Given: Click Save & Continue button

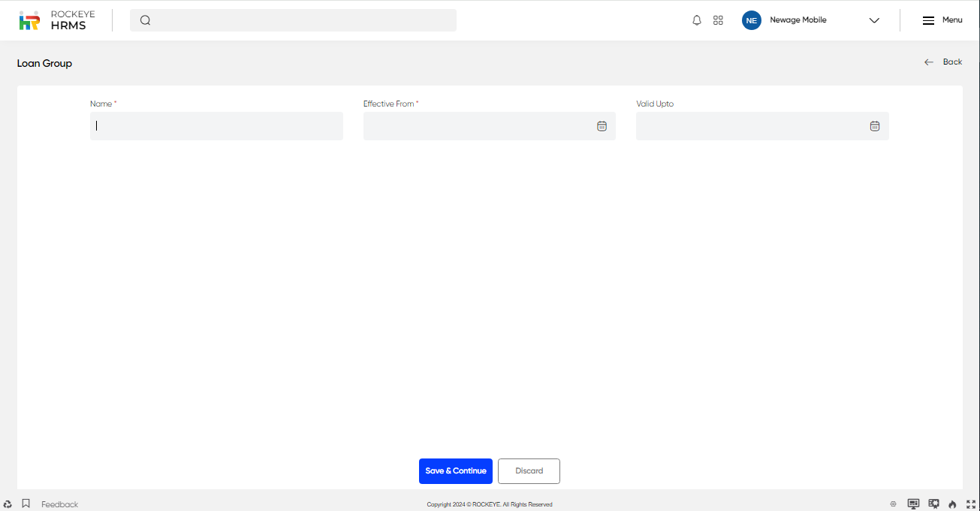Looking at the screenshot, I should [x=456, y=471].
